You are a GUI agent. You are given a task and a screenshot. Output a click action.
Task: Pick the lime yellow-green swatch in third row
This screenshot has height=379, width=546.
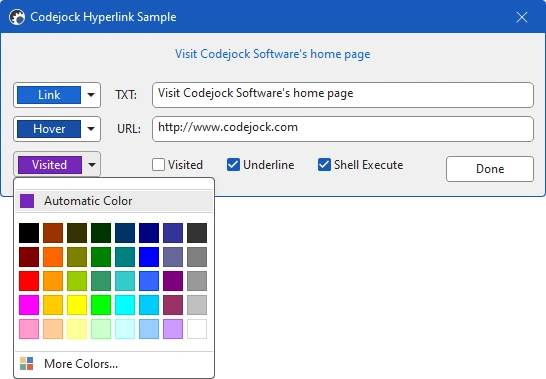point(77,281)
